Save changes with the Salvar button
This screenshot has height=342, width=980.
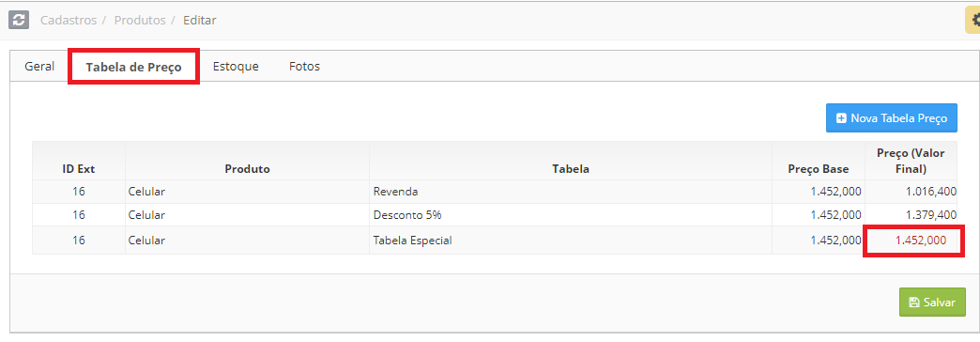tap(932, 302)
